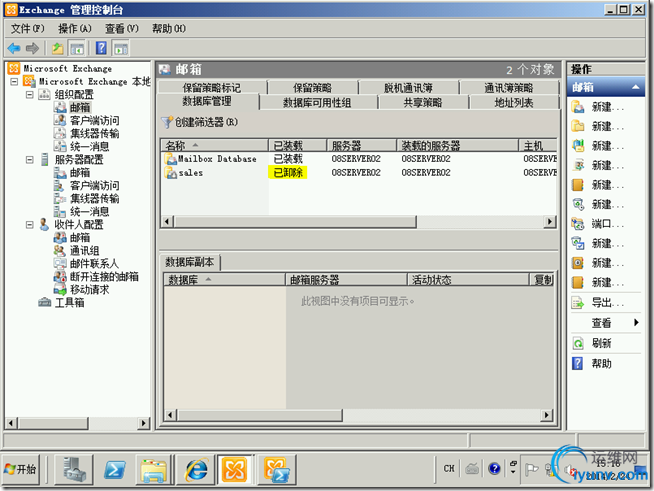The image size is (654, 491).
Task: Open 工具箱 node
Action: tap(69, 302)
